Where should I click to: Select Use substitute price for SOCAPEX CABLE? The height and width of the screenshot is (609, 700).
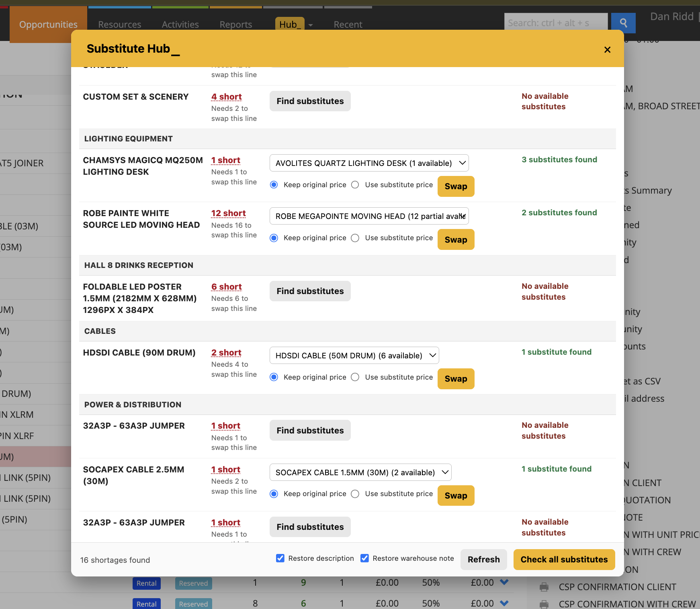click(x=355, y=494)
